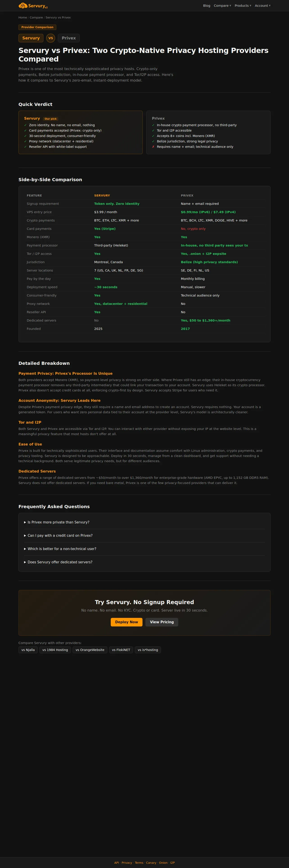Click the "No, crypto only" cell
The image size is (289, 868).
pyautogui.click(x=193, y=229)
